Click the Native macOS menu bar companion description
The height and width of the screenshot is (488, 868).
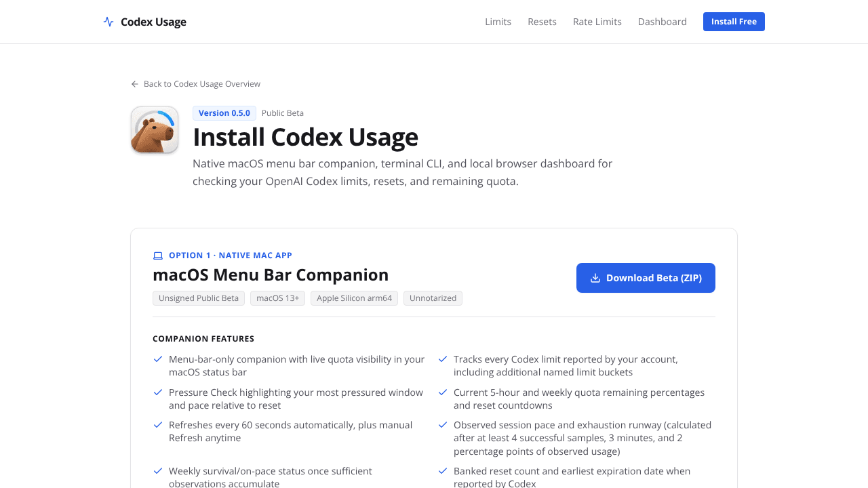[402, 173]
